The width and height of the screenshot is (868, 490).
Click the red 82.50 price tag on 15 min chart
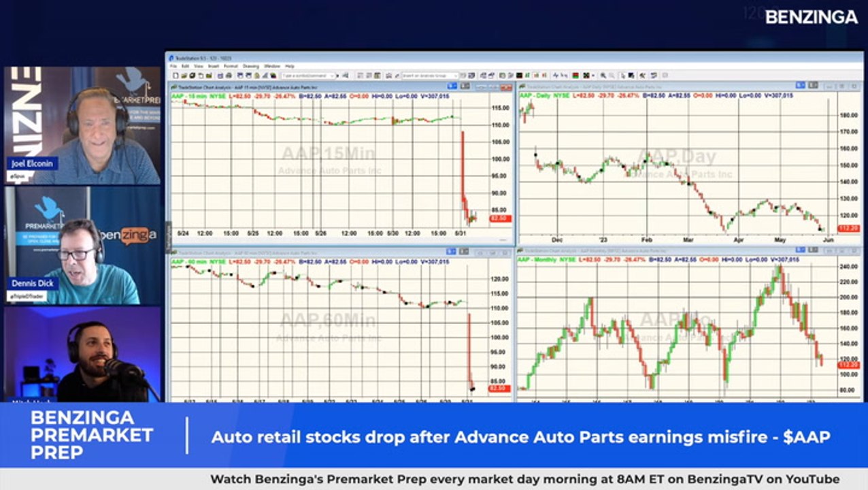click(x=499, y=218)
